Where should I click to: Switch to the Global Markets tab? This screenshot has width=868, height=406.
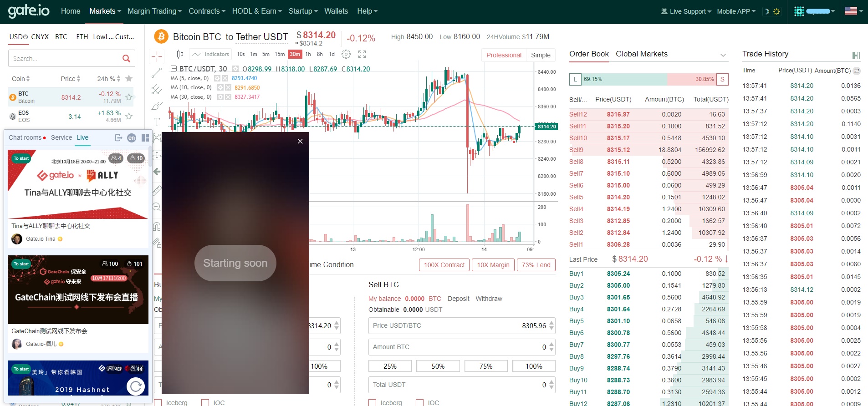[x=641, y=54]
